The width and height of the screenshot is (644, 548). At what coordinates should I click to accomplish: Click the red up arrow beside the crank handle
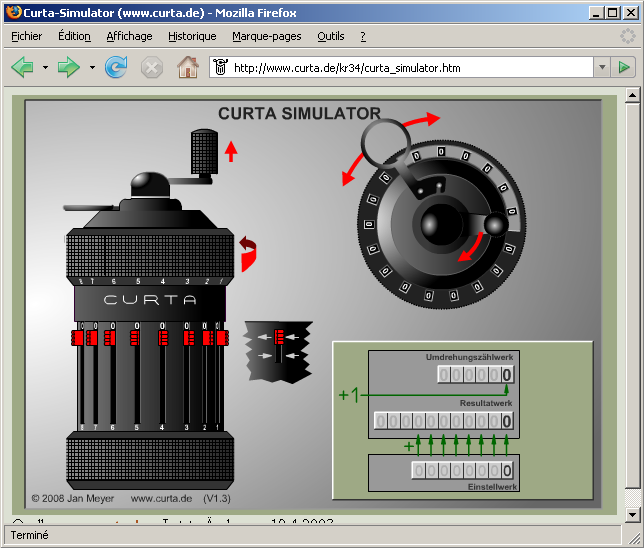click(x=231, y=151)
